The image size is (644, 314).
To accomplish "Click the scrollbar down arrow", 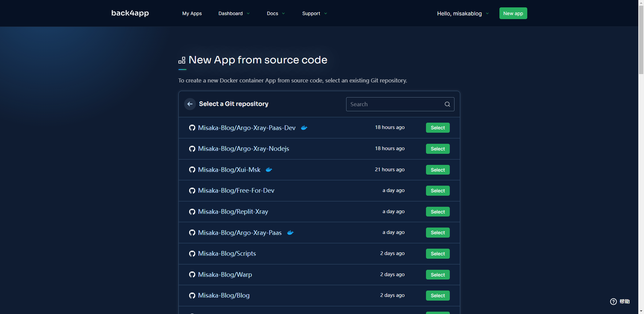I will tap(641, 311).
